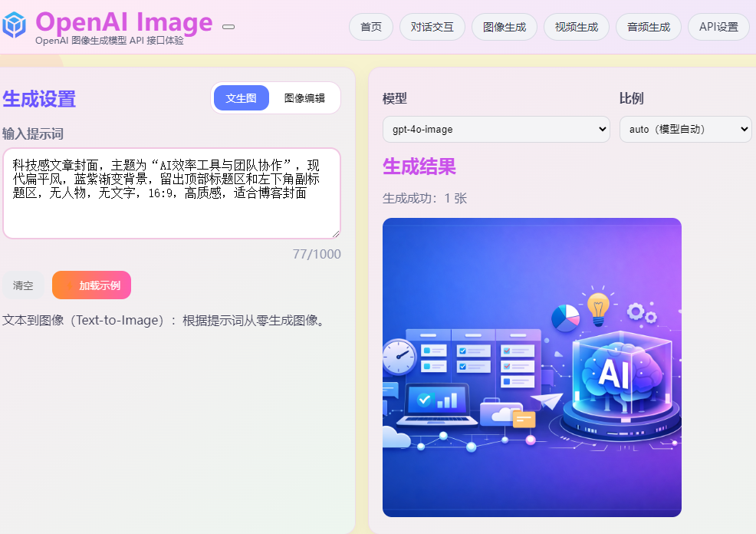Expand the 比例 aspect ratio dropdown
The height and width of the screenshot is (534, 756).
(x=685, y=129)
